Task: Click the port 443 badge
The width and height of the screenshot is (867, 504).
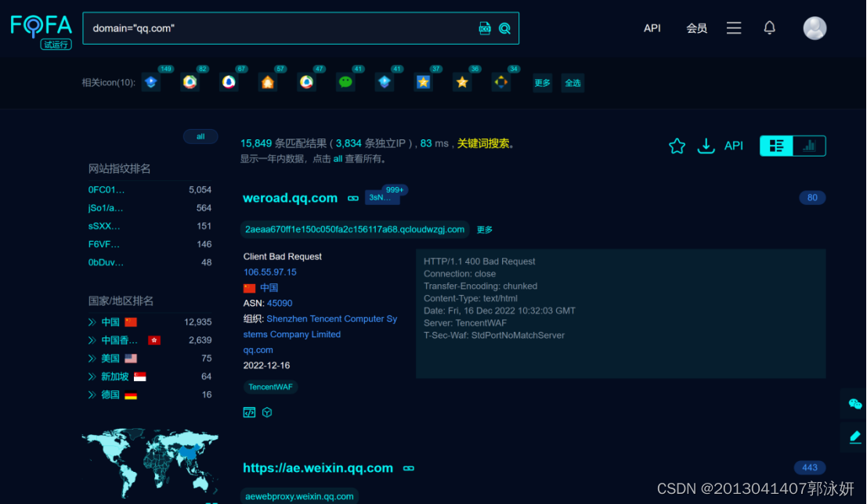Action: [810, 468]
